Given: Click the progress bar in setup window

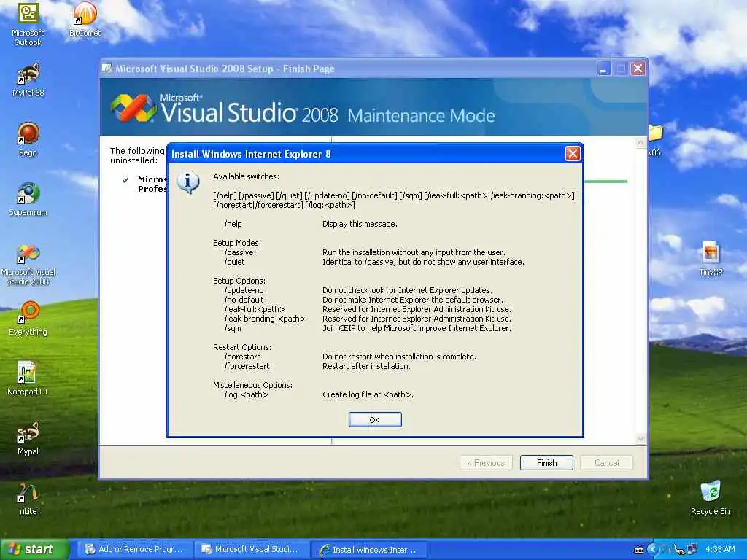Looking at the screenshot, I should (605, 182).
